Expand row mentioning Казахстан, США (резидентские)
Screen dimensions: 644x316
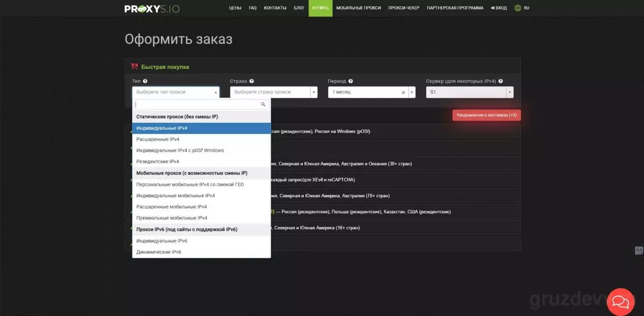tap(323, 212)
